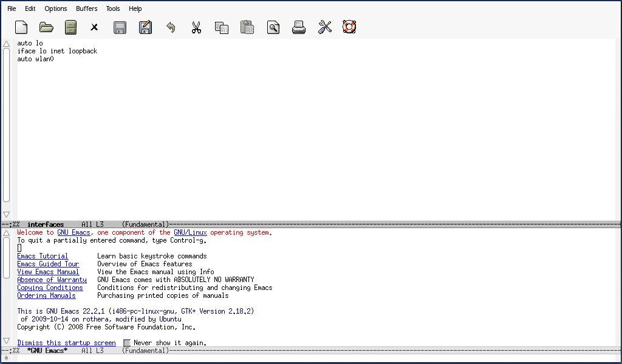Open the Emacs Guided Tour link
The width and height of the screenshot is (622, 364).
(x=48, y=264)
